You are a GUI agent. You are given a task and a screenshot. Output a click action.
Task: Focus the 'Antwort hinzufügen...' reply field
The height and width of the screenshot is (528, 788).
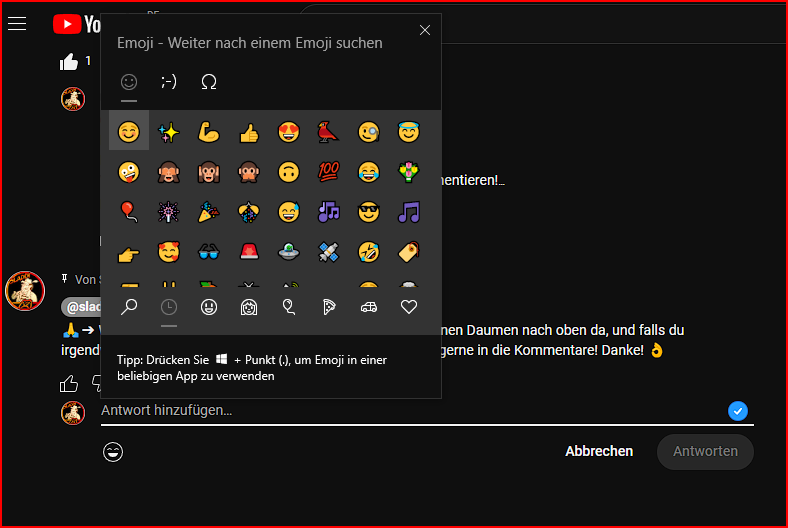tap(400, 410)
